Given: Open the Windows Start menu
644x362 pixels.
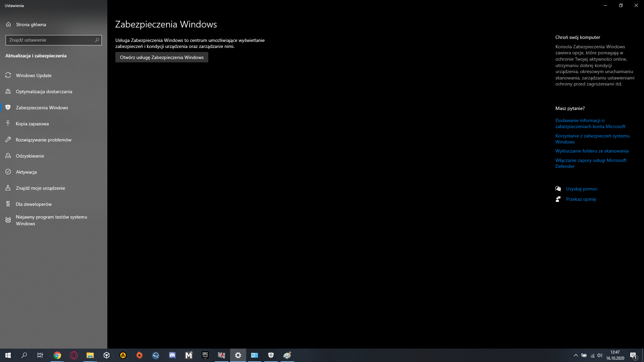Looking at the screenshot, I should coord(8,355).
